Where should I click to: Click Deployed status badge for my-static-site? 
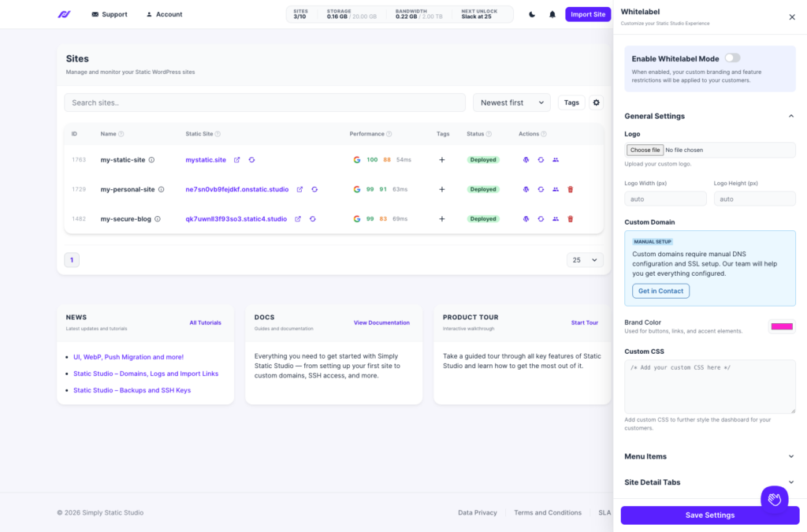click(x=483, y=159)
